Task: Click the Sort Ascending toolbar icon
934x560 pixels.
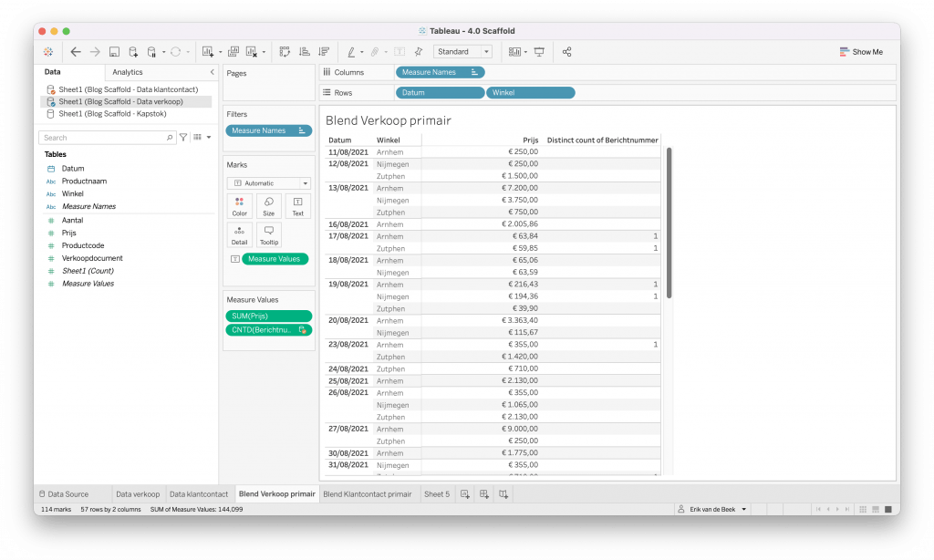Action: click(304, 52)
